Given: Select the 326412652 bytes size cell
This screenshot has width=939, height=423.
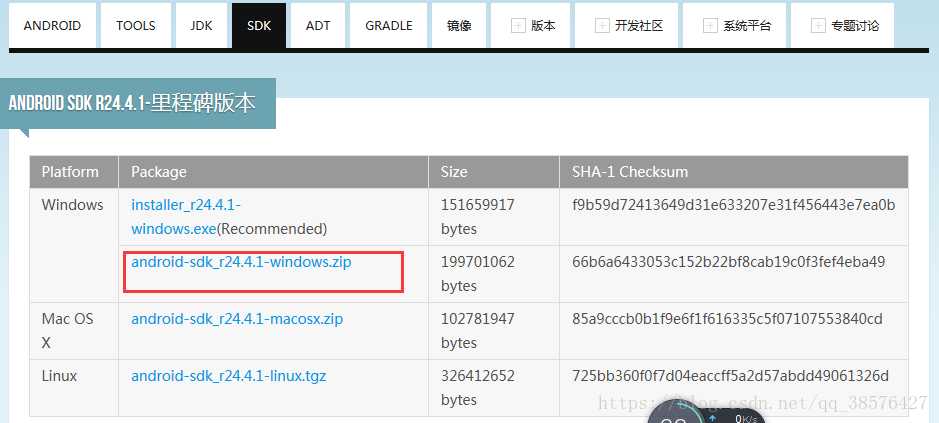Looking at the screenshot, I should tap(494, 388).
